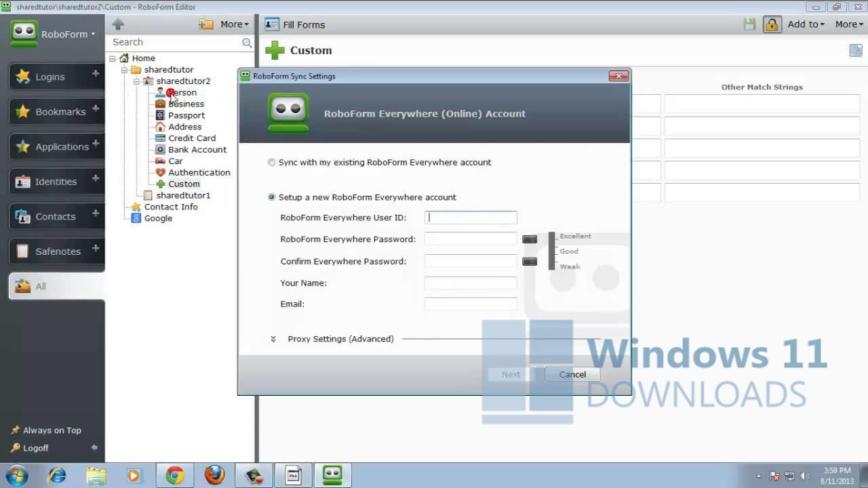Click the password strength meter
This screenshot has width=868, height=488.
551,251
